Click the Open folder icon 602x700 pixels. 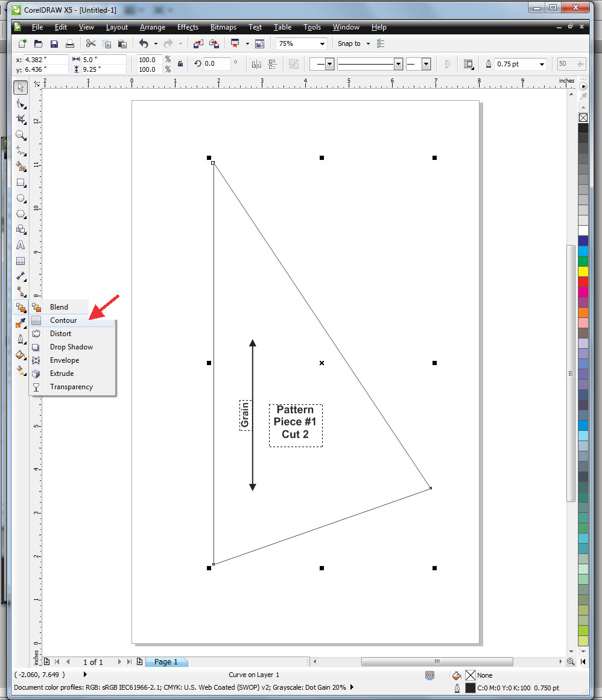coord(39,43)
